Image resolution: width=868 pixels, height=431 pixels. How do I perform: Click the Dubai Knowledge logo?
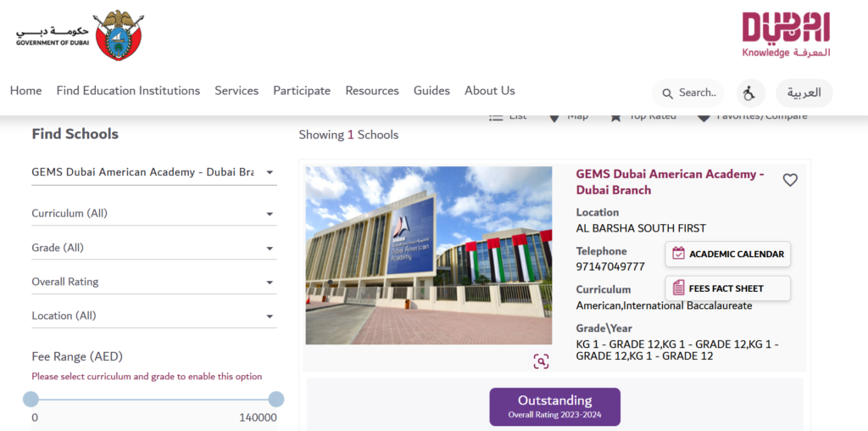tap(786, 35)
